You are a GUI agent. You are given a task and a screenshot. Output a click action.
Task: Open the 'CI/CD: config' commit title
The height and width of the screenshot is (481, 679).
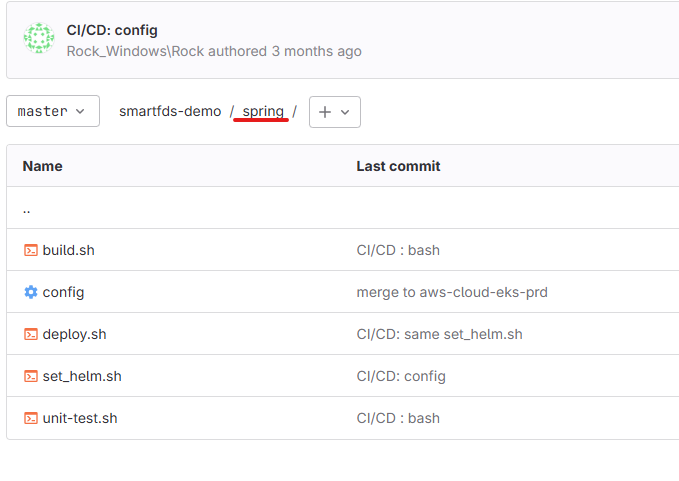[112, 30]
